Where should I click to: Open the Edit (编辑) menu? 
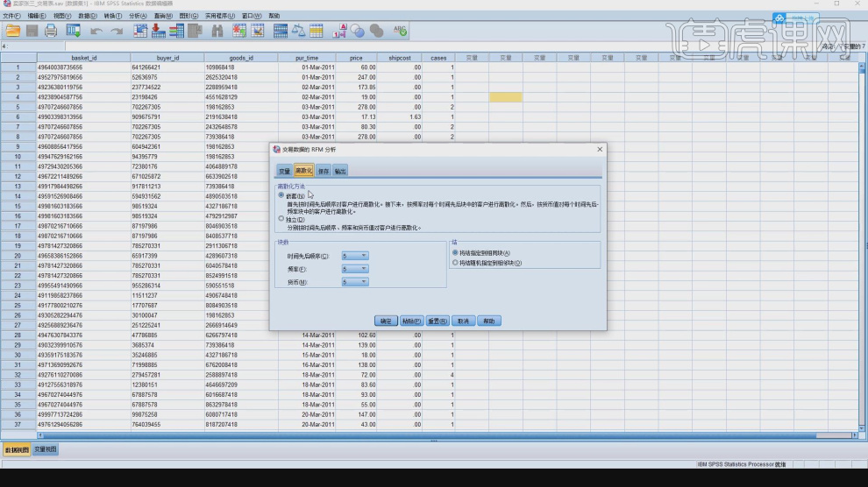coord(37,16)
